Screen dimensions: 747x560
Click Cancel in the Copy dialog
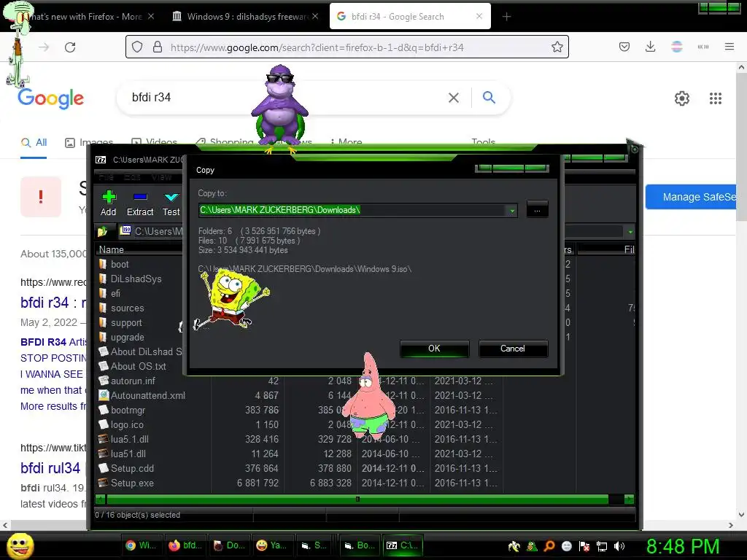click(x=513, y=349)
